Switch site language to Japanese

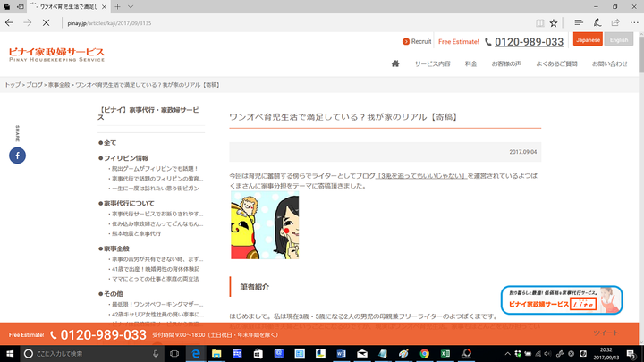(588, 39)
